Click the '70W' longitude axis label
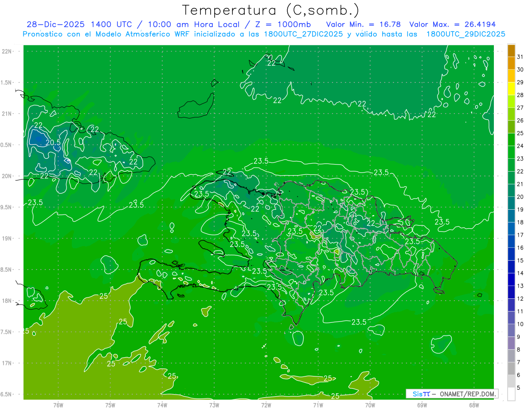Image resolution: width=532 pixels, height=411 pixels. (370, 405)
